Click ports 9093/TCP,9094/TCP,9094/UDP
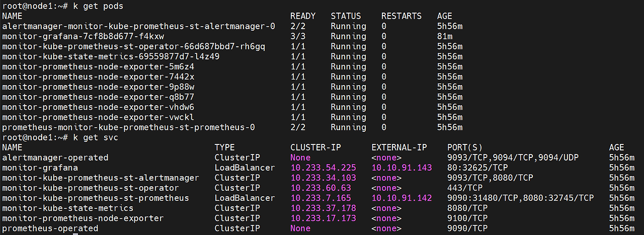Screen dimensions: 644x235 [513, 158]
